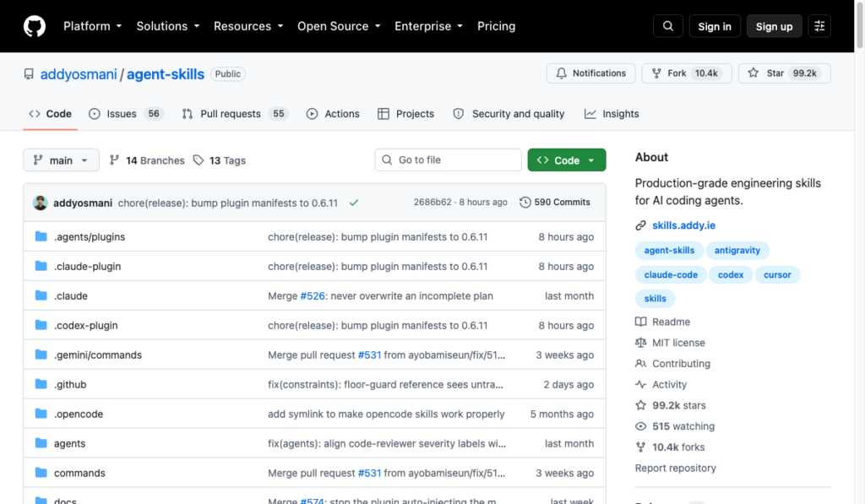Click the tag icon next to 13 Tags
The image size is (865, 504).
(x=199, y=160)
